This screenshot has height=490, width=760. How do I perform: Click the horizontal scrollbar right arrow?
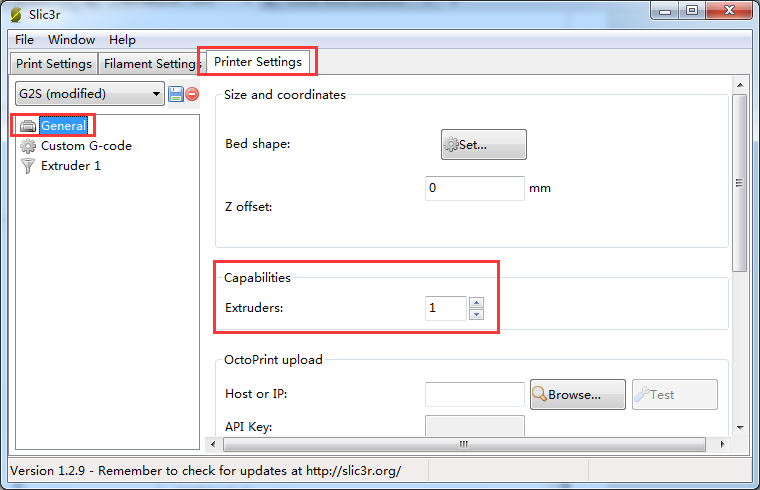click(x=722, y=444)
